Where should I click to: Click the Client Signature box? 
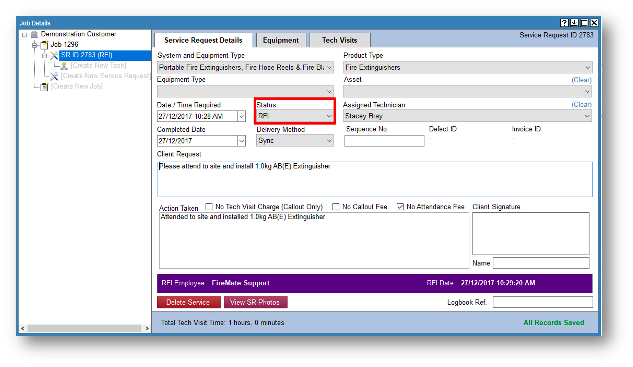pyautogui.click(x=531, y=233)
